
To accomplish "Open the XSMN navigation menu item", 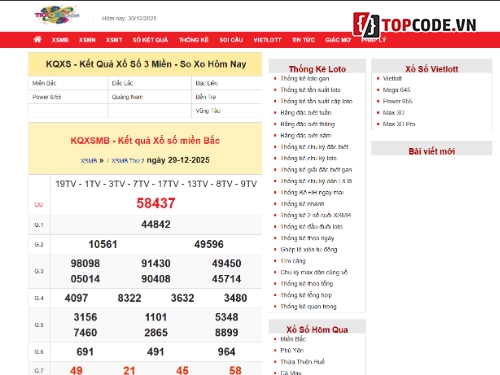I will click(x=87, y=40).
